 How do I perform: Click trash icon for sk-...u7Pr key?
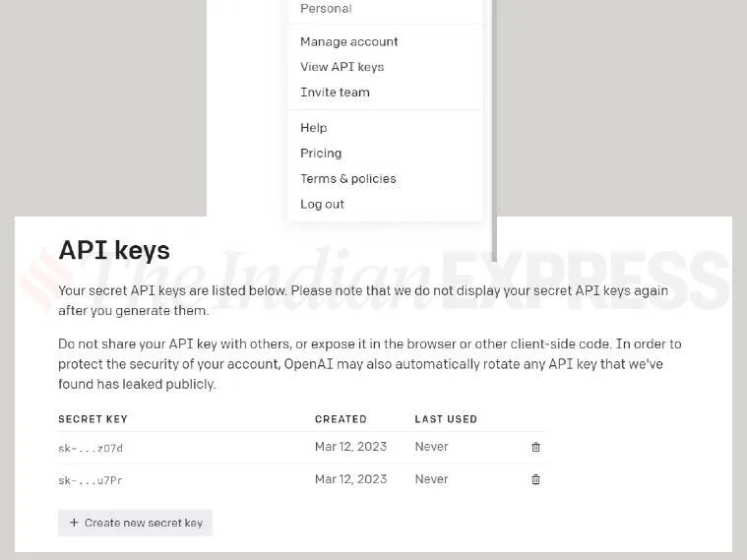pyautogui.click(x=535, y=479)
